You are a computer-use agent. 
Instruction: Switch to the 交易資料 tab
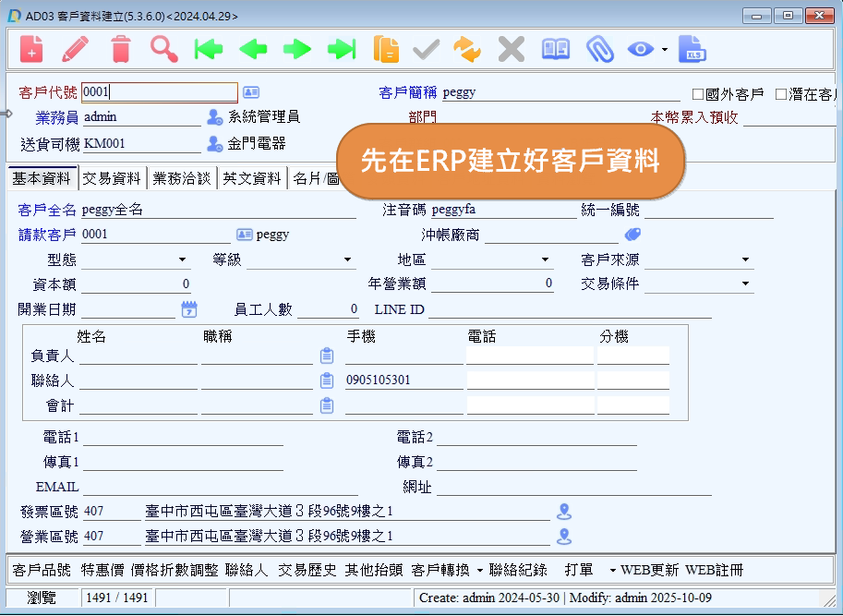[x=112, y=178]
